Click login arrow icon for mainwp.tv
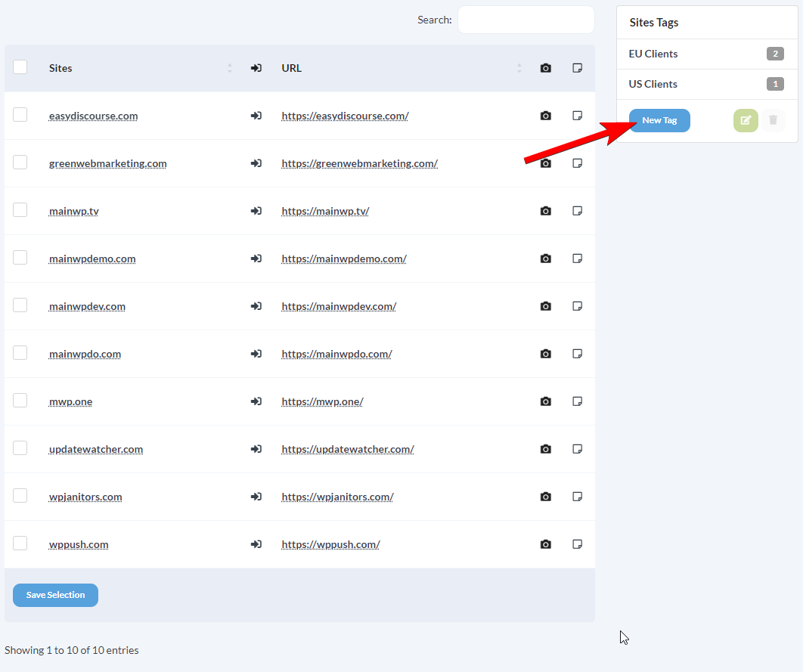The width and height of the screenshot is (803, 672). pos(256,211)
